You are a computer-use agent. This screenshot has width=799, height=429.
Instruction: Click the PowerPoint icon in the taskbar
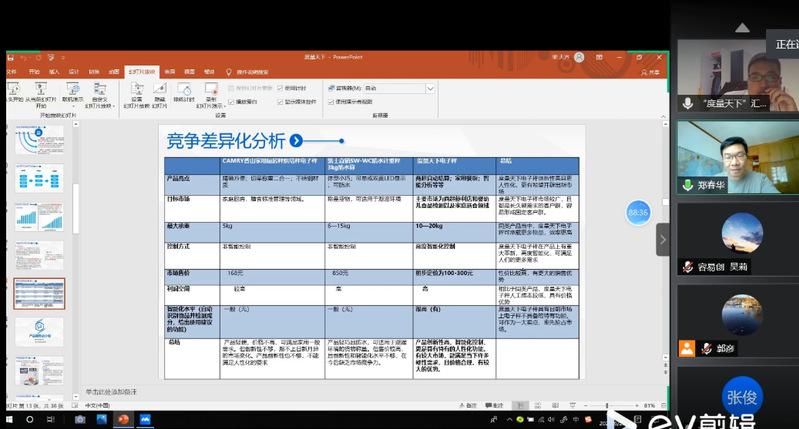pyautogui.click(x=123, y=419)
